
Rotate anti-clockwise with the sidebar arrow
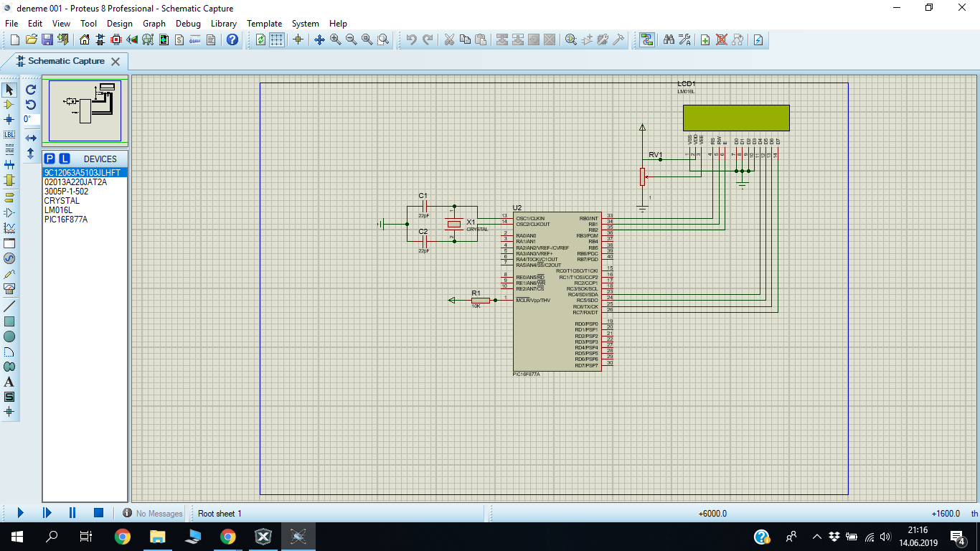31,105
